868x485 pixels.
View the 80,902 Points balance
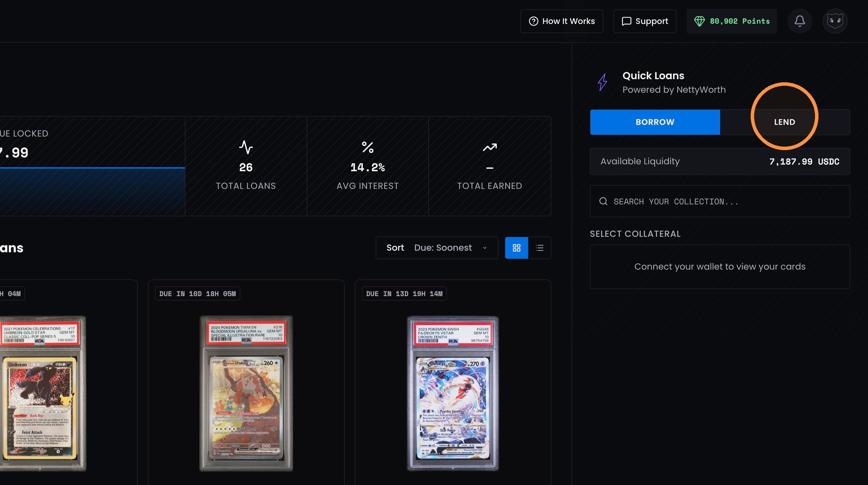[732, 21]
